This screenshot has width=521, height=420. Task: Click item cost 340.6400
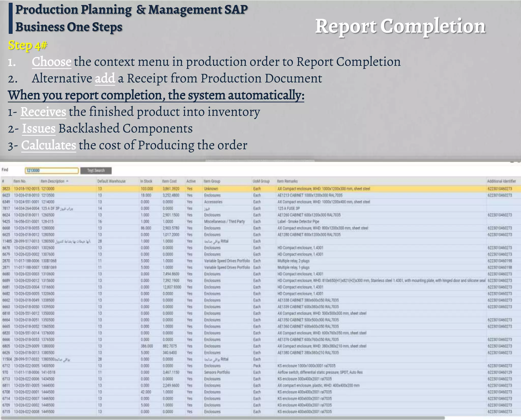coord(170,353)
